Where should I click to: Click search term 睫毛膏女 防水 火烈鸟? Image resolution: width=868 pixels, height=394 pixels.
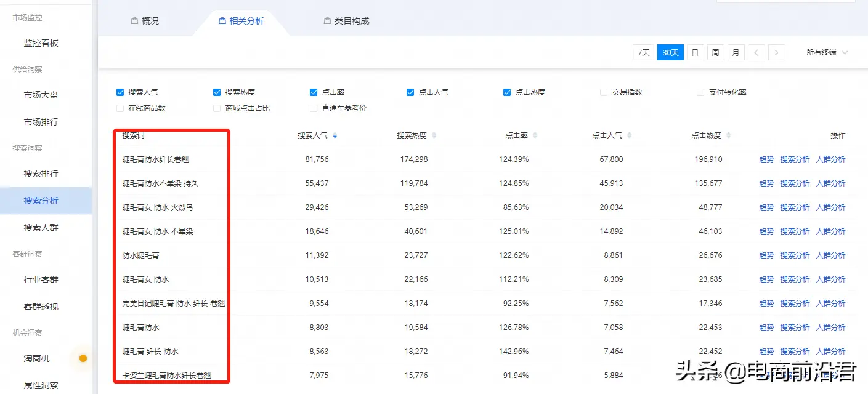pyautogui.click(x=158, y=207)
